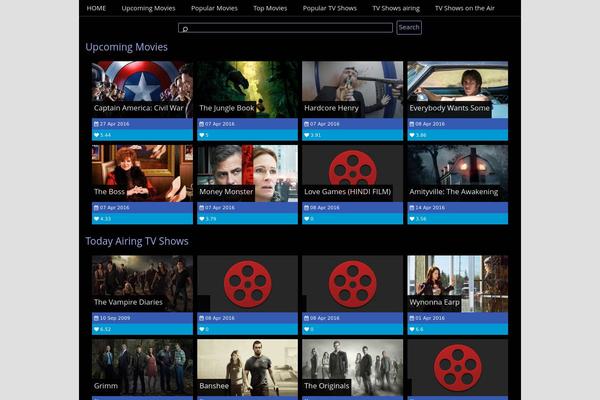Click the "01 Apr 2016" air date
Screen dimensions: 600x400
coord(430,318)
